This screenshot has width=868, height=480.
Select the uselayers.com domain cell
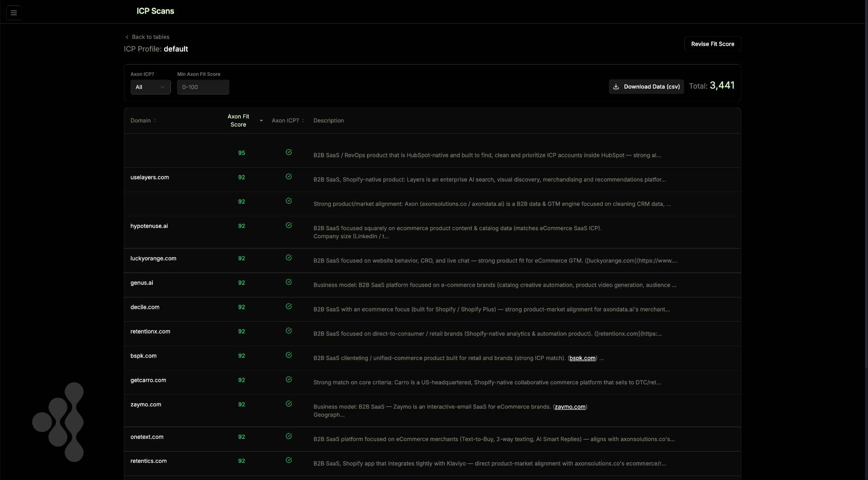pos(150,177)
